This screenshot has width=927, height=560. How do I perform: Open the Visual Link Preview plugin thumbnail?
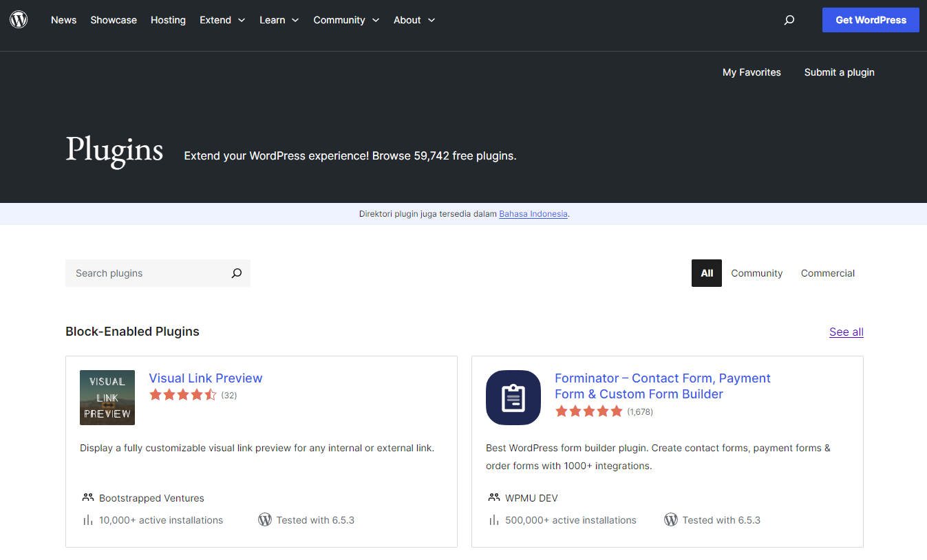tap(107, 398)
